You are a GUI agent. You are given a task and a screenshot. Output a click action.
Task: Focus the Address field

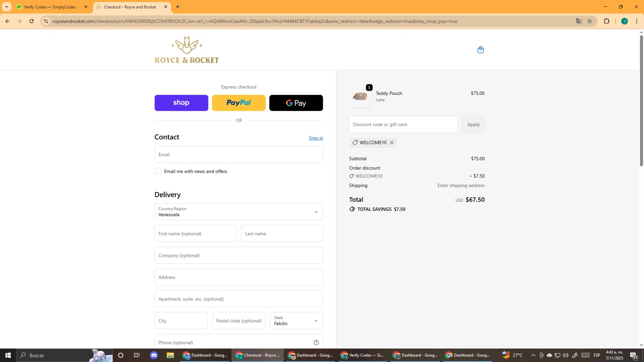(x=239, y=277)
